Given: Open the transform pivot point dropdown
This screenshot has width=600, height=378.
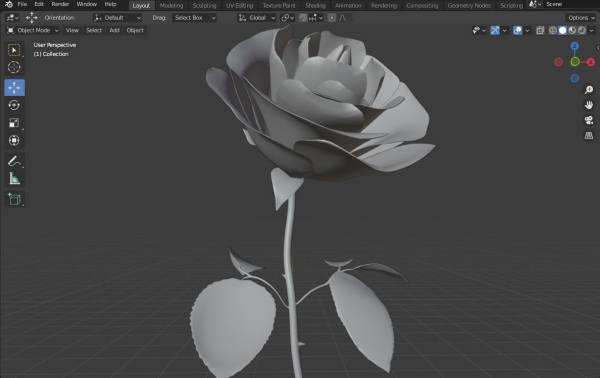Looking at the screenshot, I should [x=288, y=18].
